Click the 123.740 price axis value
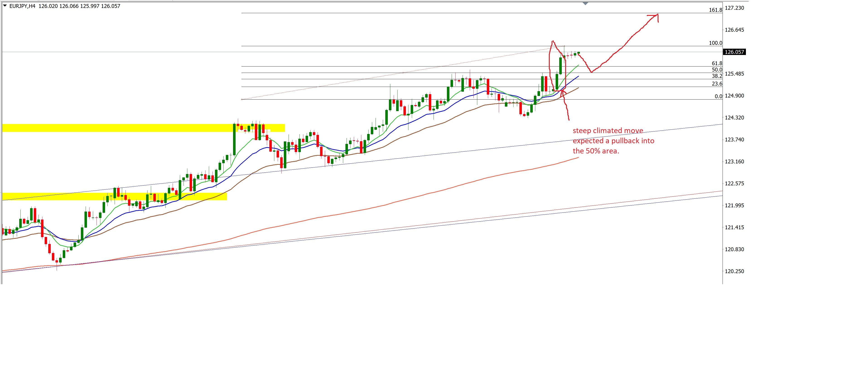Screen dimensions: 868x370 pyautogui.click(x=734, y=140)
